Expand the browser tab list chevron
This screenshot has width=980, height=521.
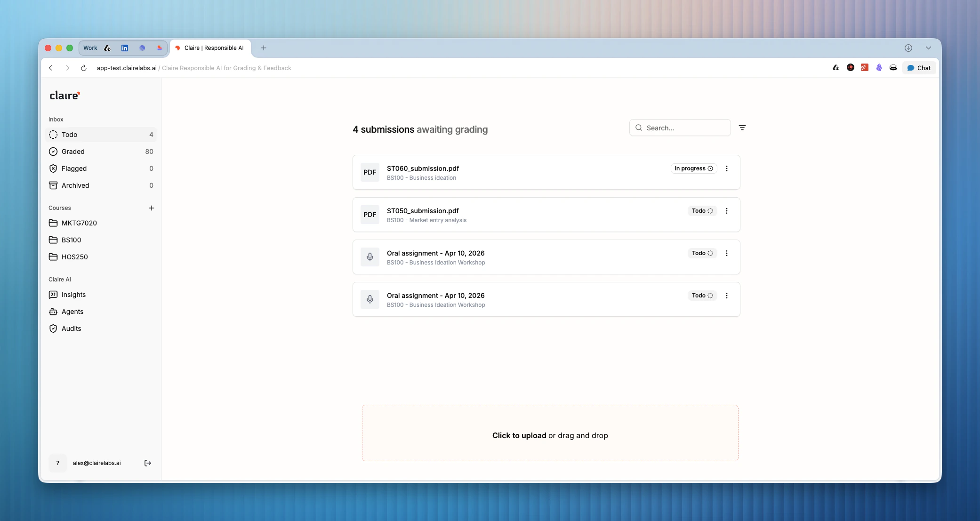click(928, 48)
